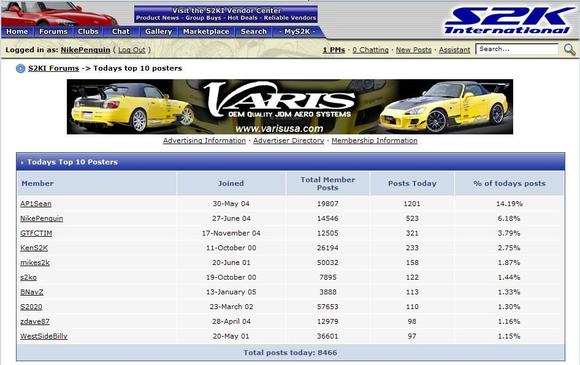View New Posts link

pos(414,50)
